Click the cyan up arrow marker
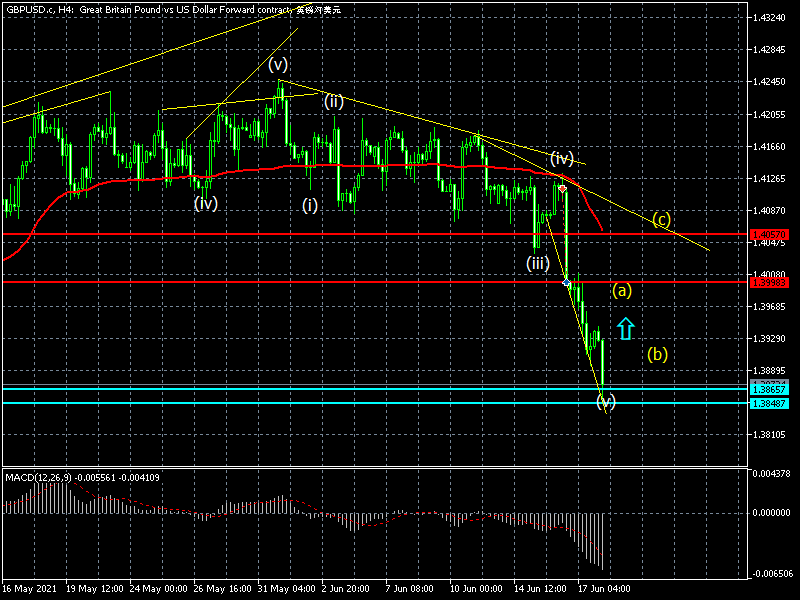This screenshot has width=800, height=600. [626, 328]
